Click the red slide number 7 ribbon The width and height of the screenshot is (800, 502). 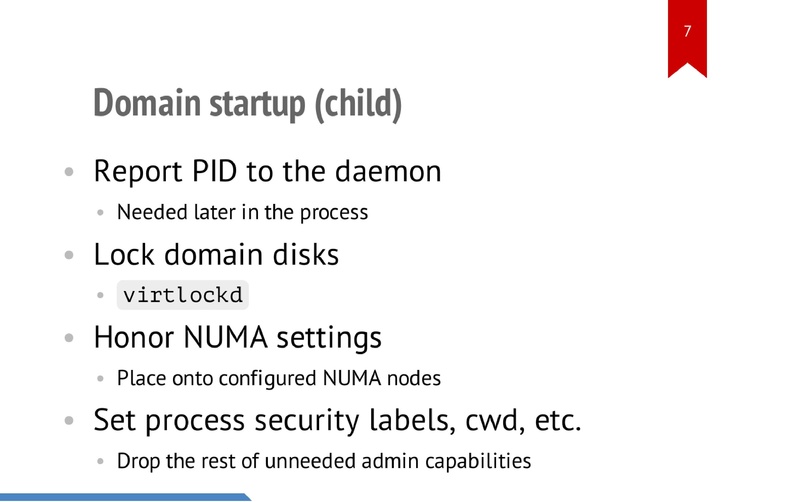tap(687, 35)
